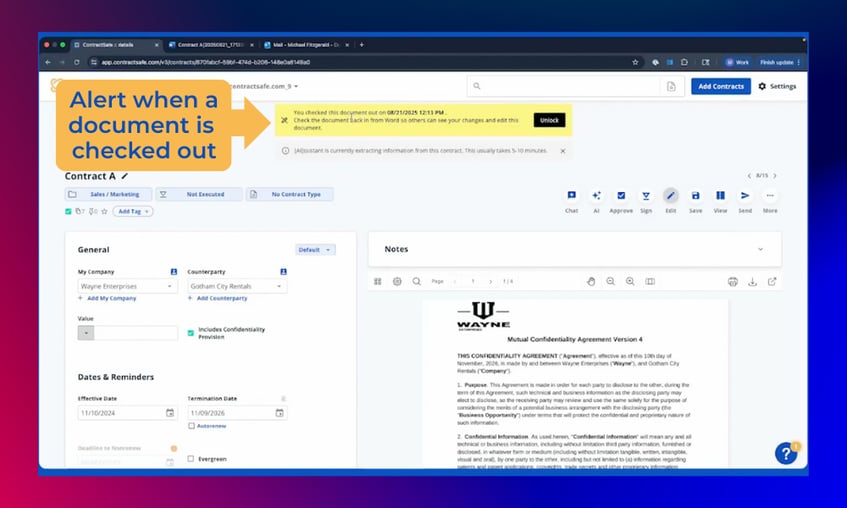Reload the browser page
Viewport: 847px width, 508px height.
[x=77, y=62]
